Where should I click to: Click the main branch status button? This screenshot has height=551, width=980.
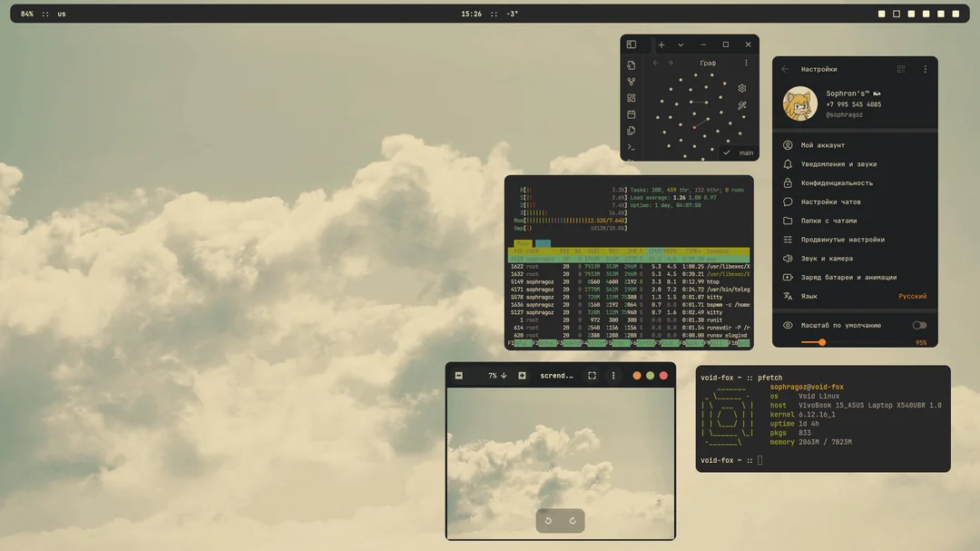tap(739, 153)
